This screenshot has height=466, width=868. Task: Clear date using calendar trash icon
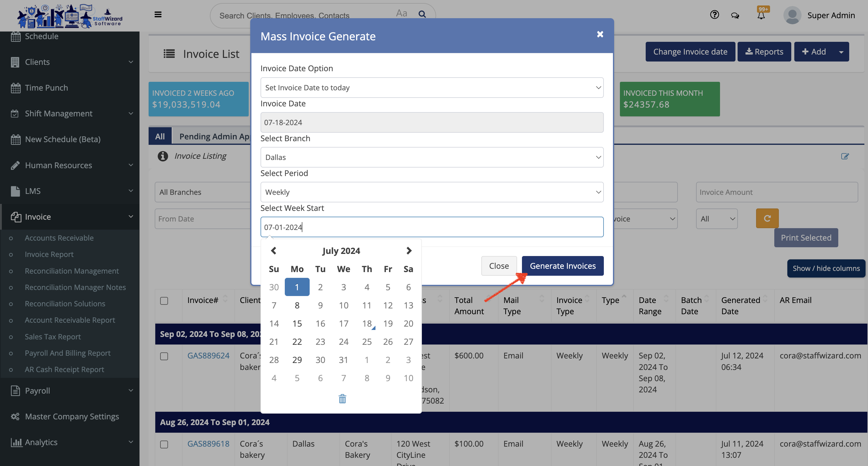point(342,399)
